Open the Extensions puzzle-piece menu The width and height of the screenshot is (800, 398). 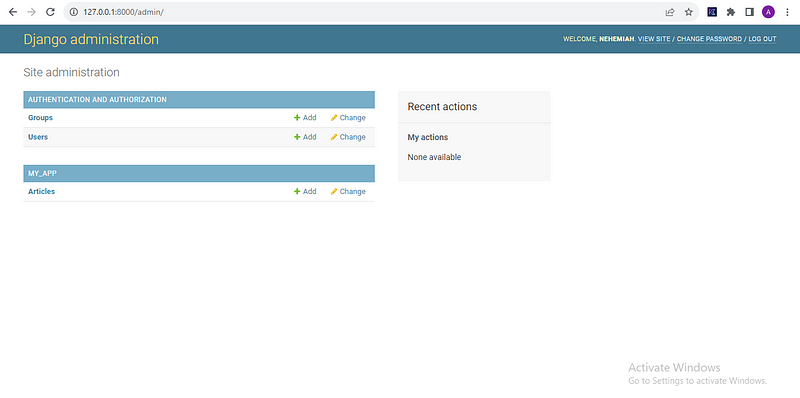pos(731,12)
